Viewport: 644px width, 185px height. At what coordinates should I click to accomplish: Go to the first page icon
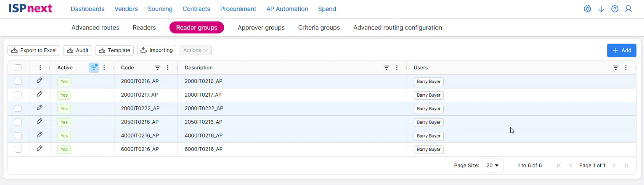coord(559,166)
